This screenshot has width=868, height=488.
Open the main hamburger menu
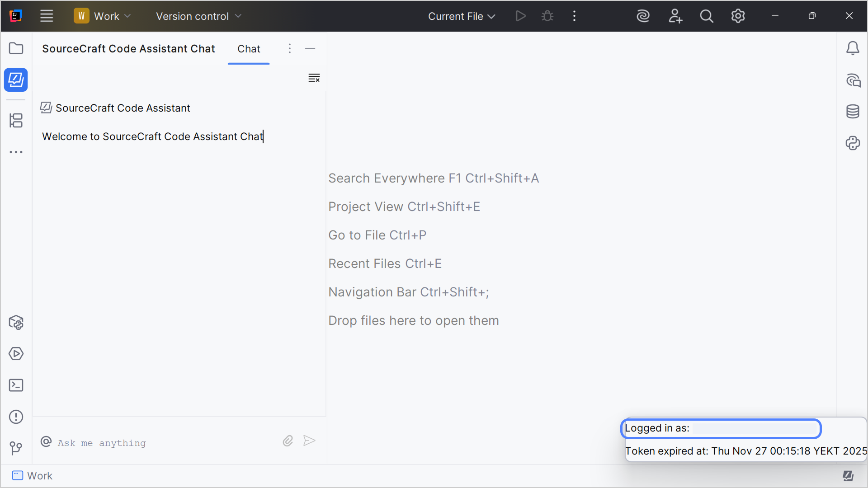click(x=47, y=16)
